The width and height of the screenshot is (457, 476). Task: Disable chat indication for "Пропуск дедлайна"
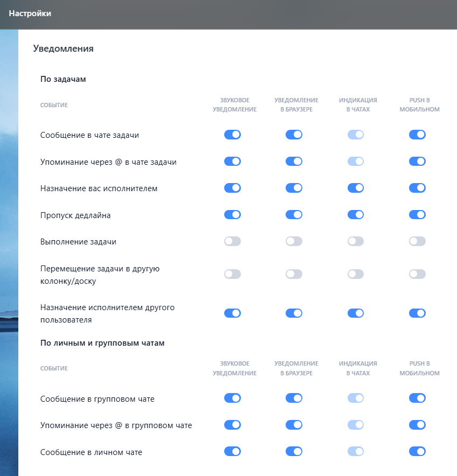pos(356,214)
